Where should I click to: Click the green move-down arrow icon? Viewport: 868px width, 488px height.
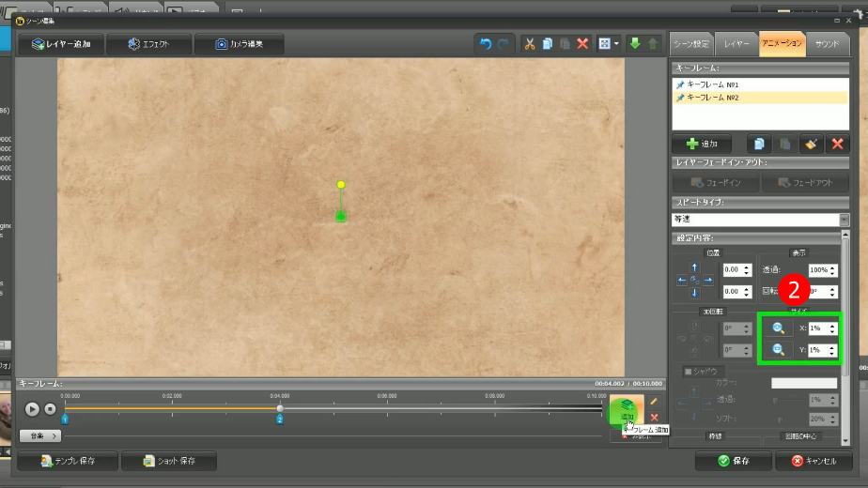coord(635,44)
